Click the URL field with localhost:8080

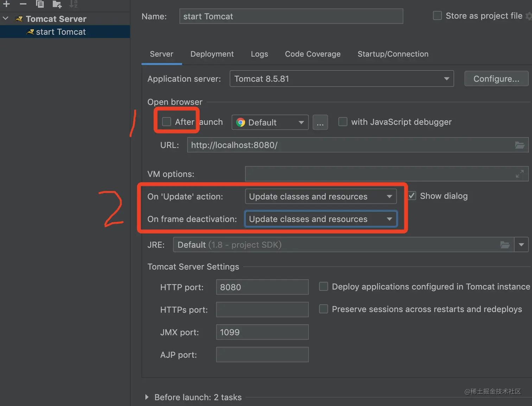(x=357, y=145)
